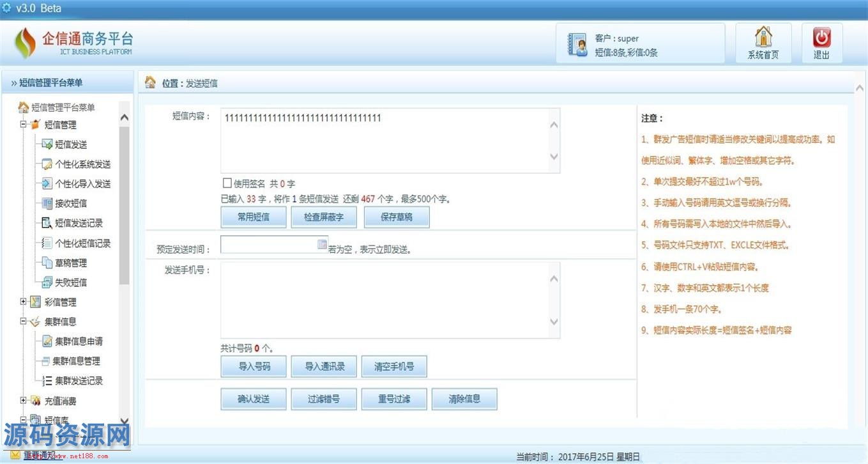This screenshot has width=868, height=464.
Task: Expand the 充值消费 tree node
Action: coord(24,401)
